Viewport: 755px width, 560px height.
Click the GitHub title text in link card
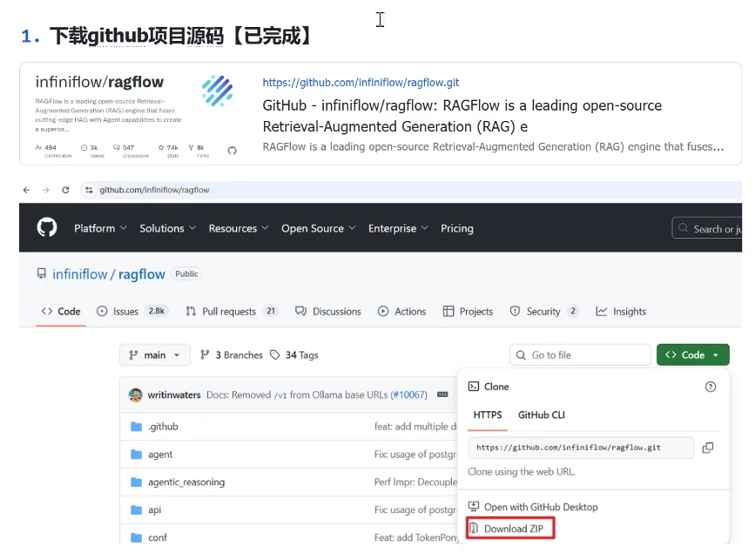(x=462, y=116)
